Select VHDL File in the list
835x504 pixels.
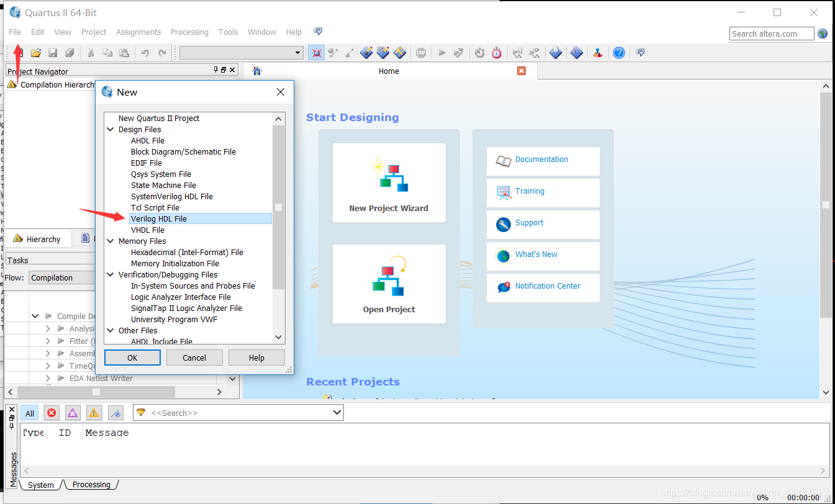[x=148, y=230]
